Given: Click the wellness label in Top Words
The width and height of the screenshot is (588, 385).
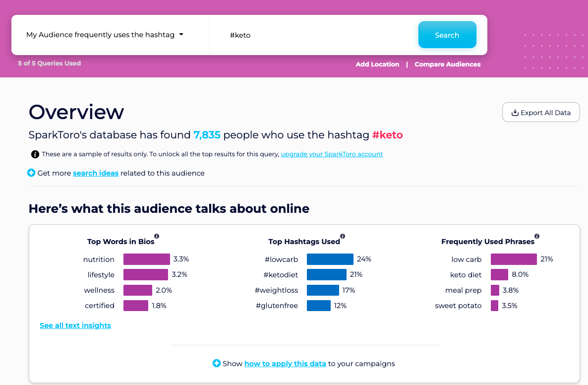Looking at the screenshot, I should click(99, 290).
